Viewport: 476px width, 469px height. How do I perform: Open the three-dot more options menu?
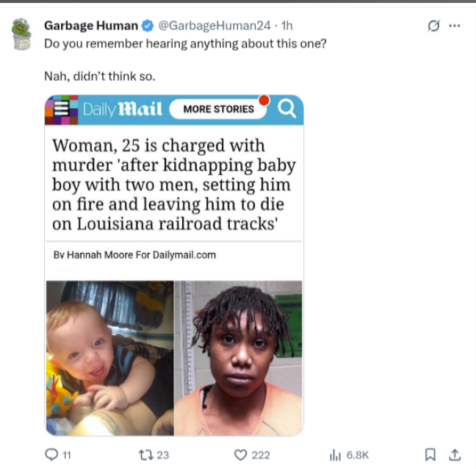[x=455, y=26]
